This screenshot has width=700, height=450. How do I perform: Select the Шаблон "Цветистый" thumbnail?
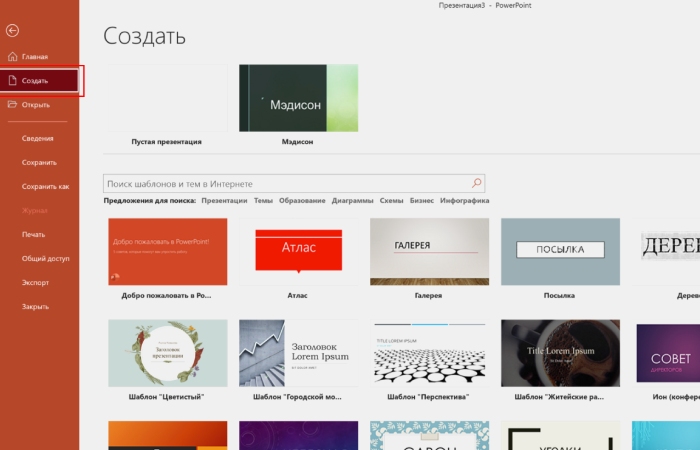pos(167,353)
